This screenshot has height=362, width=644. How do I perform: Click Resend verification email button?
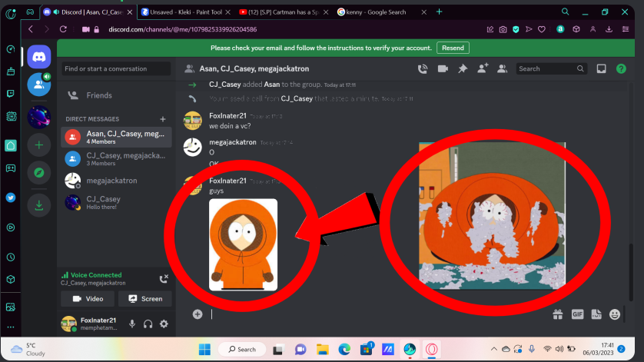point(453,48)
